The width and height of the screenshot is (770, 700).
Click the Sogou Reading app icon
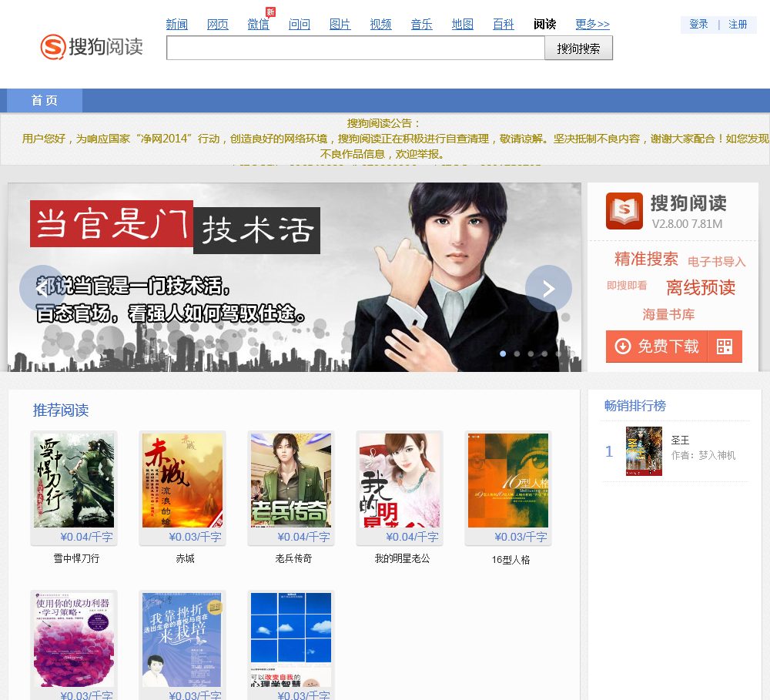[x=624, y=211]
